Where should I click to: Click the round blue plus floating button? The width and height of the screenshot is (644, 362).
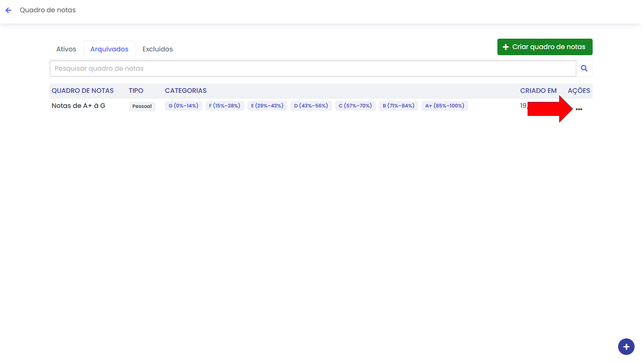click(x=626, y=346)
